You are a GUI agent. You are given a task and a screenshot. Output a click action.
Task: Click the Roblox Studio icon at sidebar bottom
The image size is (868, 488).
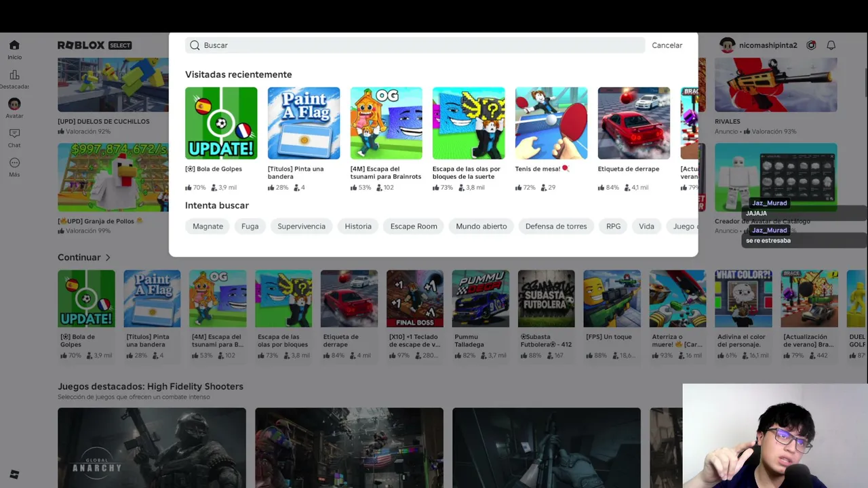tap(14, 474)
